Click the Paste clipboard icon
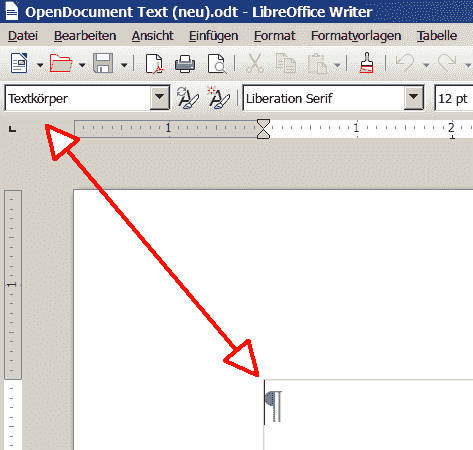This screenshot has width=473, height=450. point(317,63)
